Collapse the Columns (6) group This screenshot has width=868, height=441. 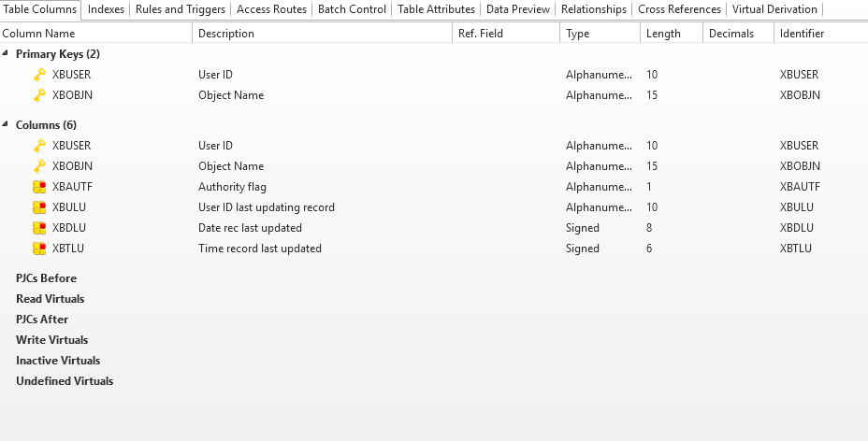[x=7, y=125]
